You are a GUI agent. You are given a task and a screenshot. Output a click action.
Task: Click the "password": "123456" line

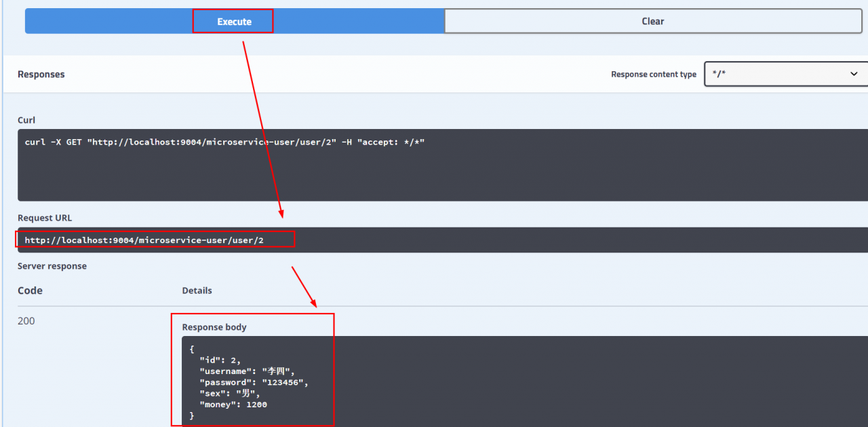[x=254, y=382]
